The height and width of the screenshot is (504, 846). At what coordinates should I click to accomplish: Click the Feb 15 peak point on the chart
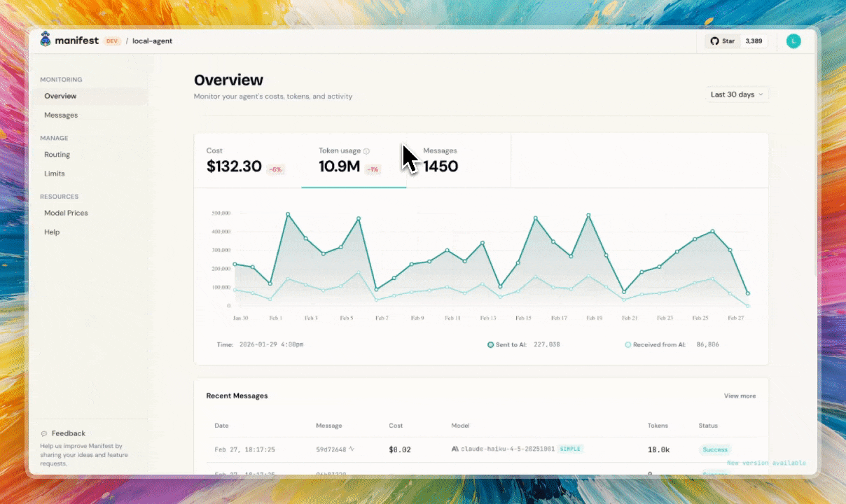click(536, 218)
